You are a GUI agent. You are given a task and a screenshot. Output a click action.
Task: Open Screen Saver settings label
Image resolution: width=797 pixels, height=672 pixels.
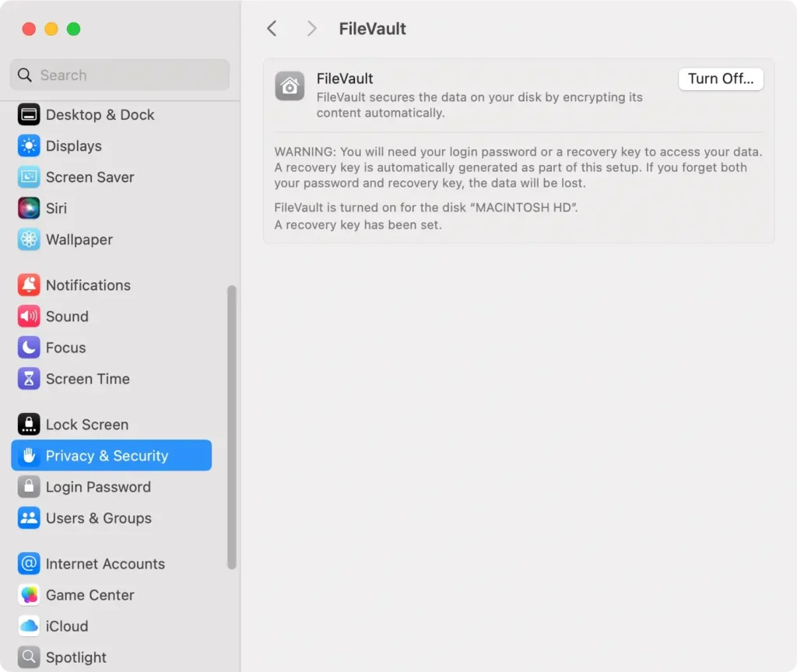click(x=90, y=177)
